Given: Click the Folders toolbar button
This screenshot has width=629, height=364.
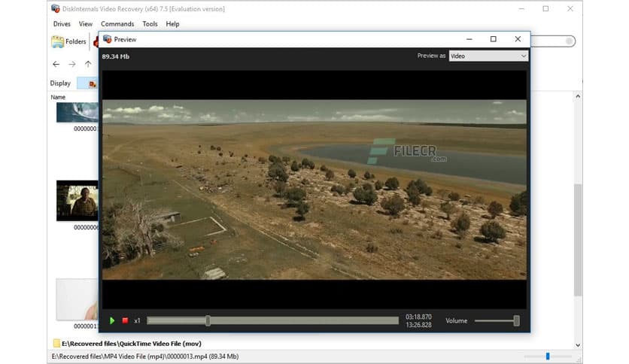Looking at the screenshot, I should [69, 41].
